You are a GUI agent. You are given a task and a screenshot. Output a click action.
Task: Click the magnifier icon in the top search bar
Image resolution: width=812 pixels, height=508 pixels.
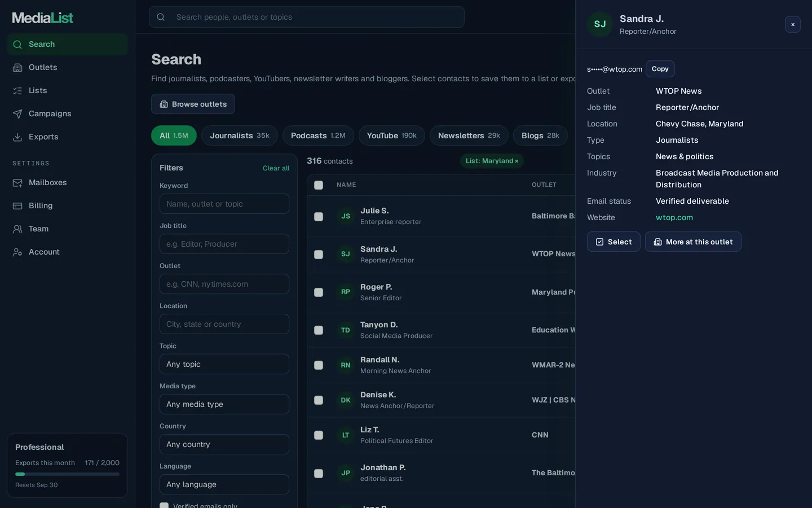point(161,17)
